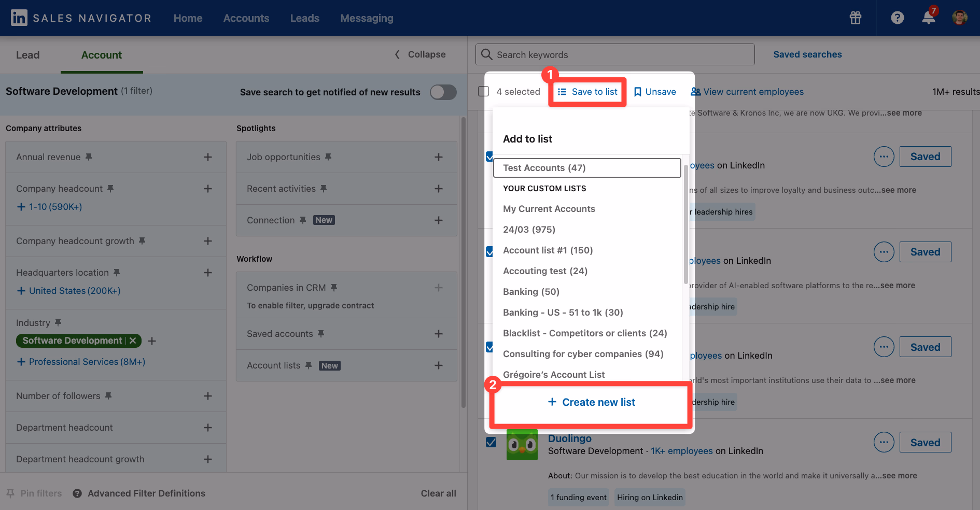Expand the Job opportunities filter
Viewport: 980px width, 510px height.
click(x=439, y=157)
